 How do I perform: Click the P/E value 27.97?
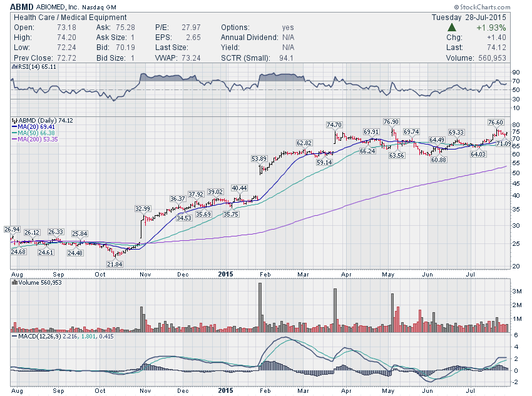coord(191,28)
